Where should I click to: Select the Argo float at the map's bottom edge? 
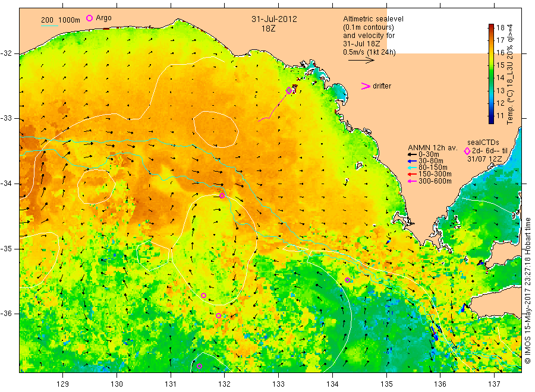(200, 366)
